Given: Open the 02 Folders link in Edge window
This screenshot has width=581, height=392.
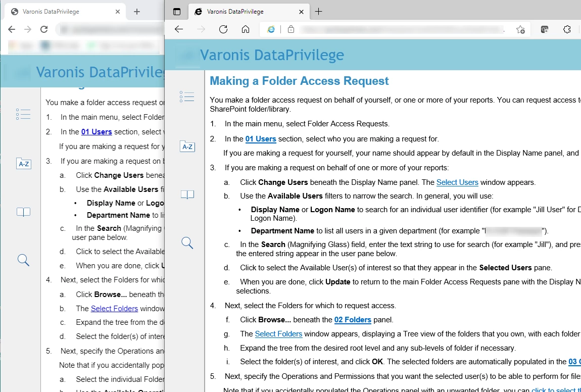Looking at the screenshot, I should [353, 320].
